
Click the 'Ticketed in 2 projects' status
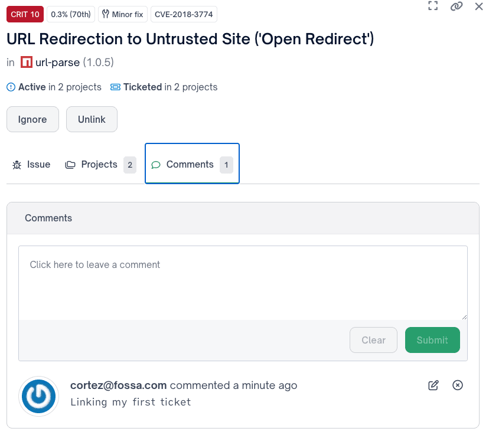click(164, 87)
